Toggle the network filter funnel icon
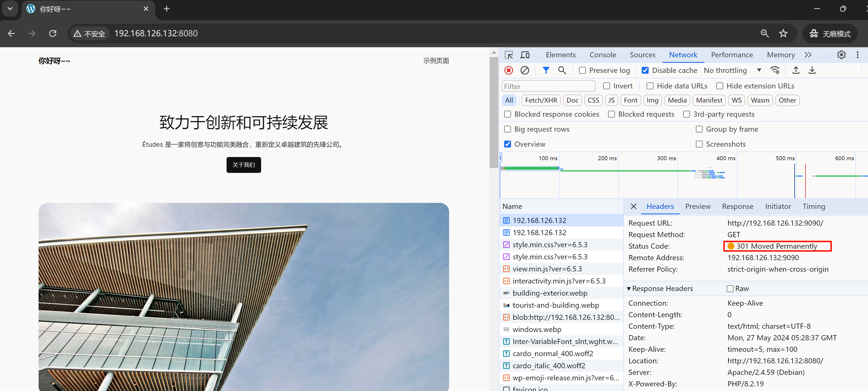The width and height of the screenshot is (868, 391). (546, 70)
